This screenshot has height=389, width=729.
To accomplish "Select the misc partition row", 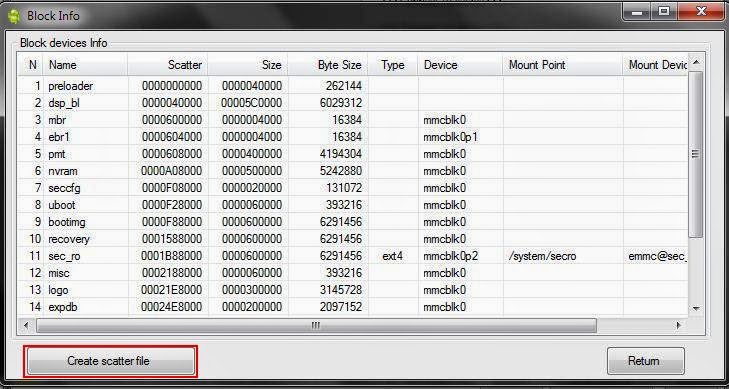I will point(353,273).
